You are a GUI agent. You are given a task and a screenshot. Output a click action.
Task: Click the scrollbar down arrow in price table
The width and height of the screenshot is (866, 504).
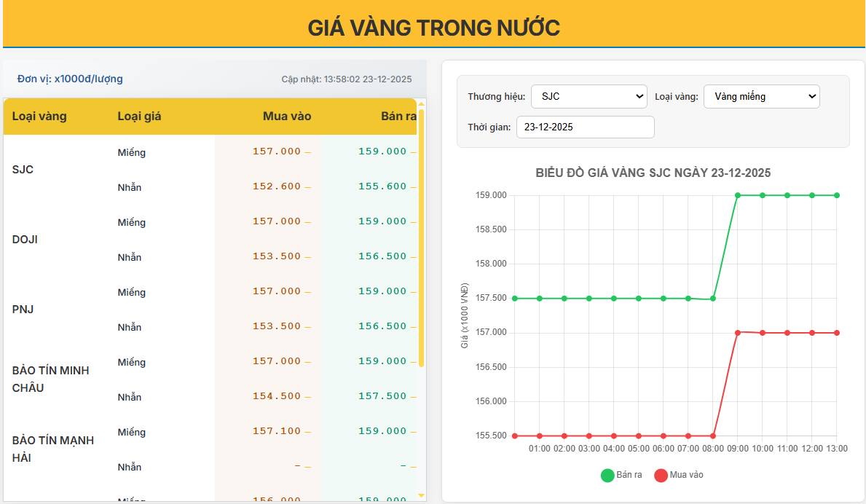pos(420,494)
